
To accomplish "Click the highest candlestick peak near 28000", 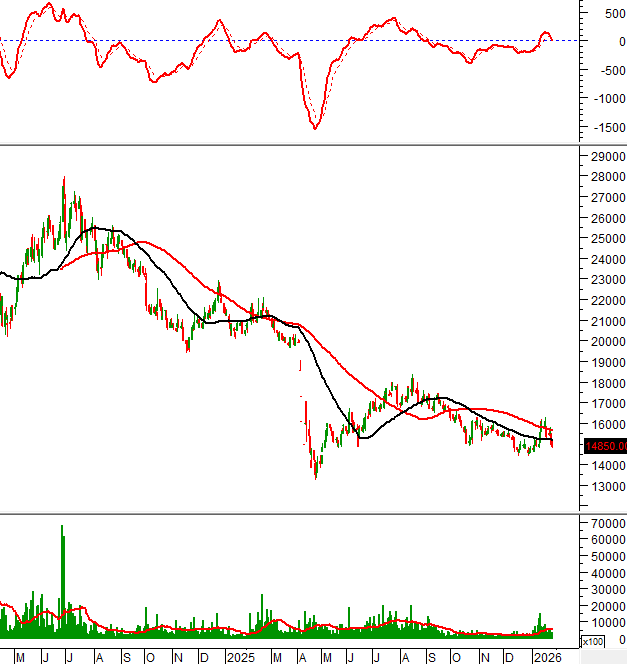I will pyautogui.click(x=64, y=180).
